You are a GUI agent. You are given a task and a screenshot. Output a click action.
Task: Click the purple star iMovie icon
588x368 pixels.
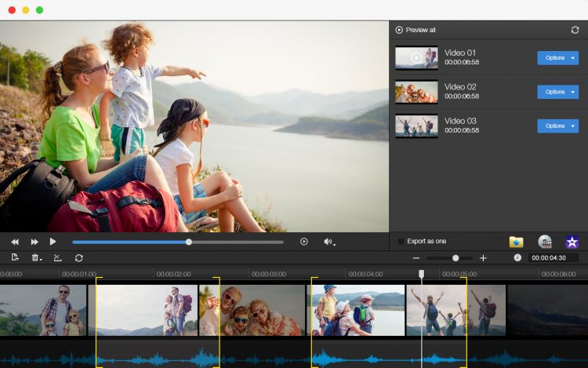572,242
